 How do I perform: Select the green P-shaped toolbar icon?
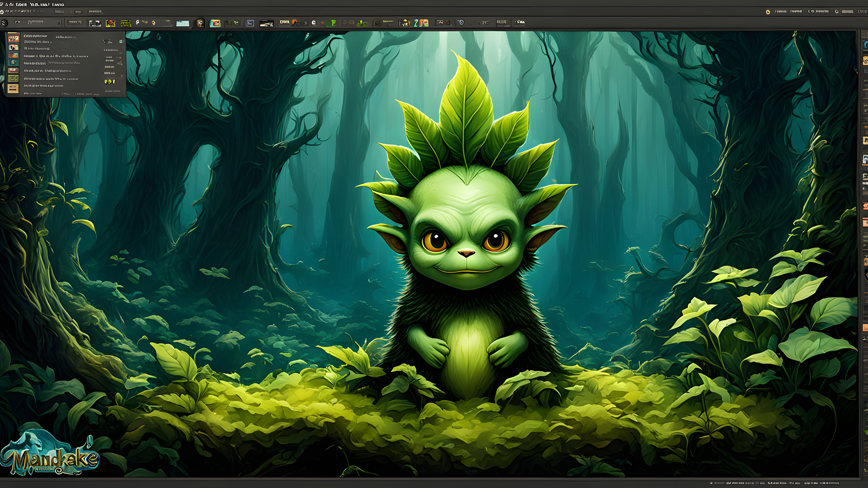coord(334,23)
